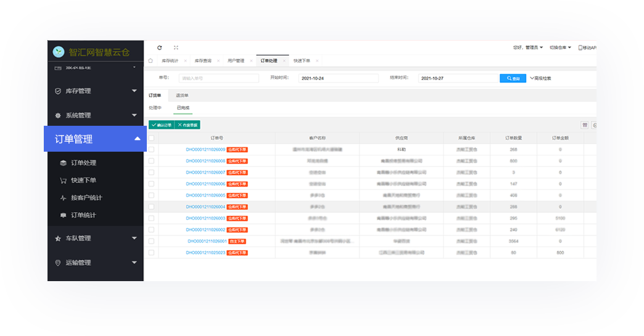The height and width of the screenshot is (336, 644).
Task: Expand the 高级检索 advanced search
Action: tap(540, 78)
